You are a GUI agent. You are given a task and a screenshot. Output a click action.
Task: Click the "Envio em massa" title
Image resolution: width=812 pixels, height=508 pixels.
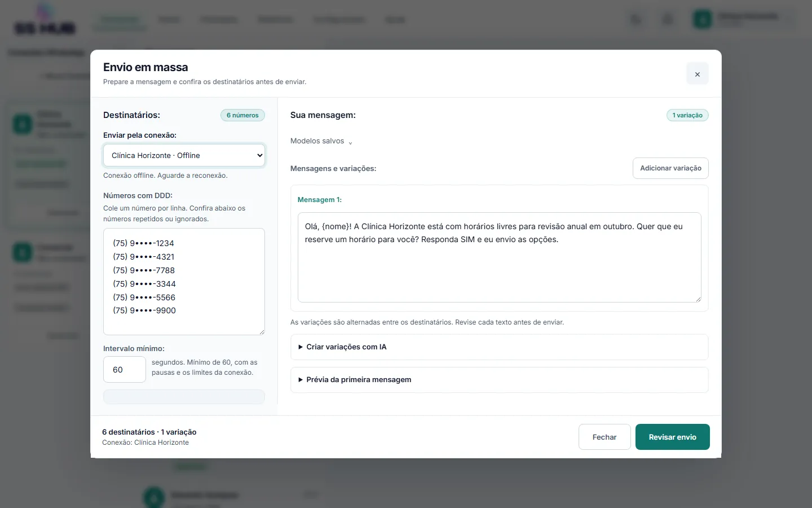(145, 67)
